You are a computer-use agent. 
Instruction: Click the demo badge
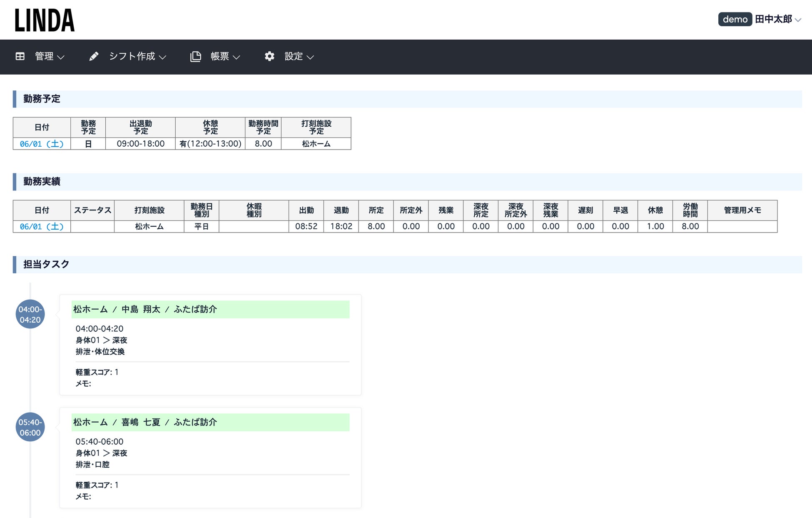click(735, 19)
